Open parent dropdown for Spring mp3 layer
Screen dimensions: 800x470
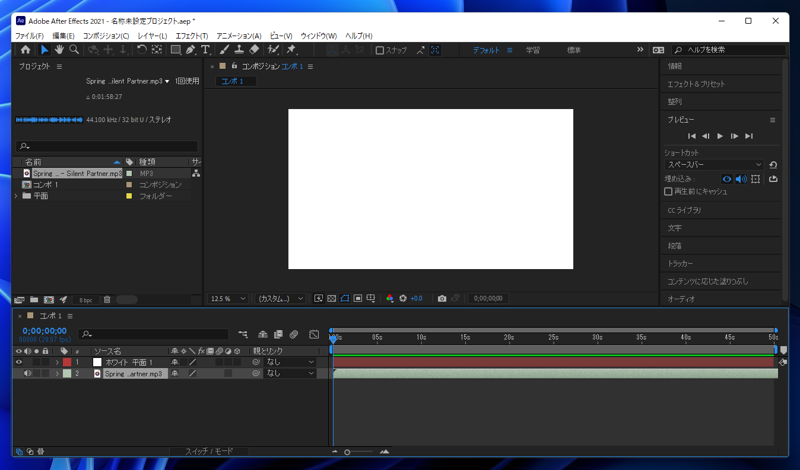[289, 374]
